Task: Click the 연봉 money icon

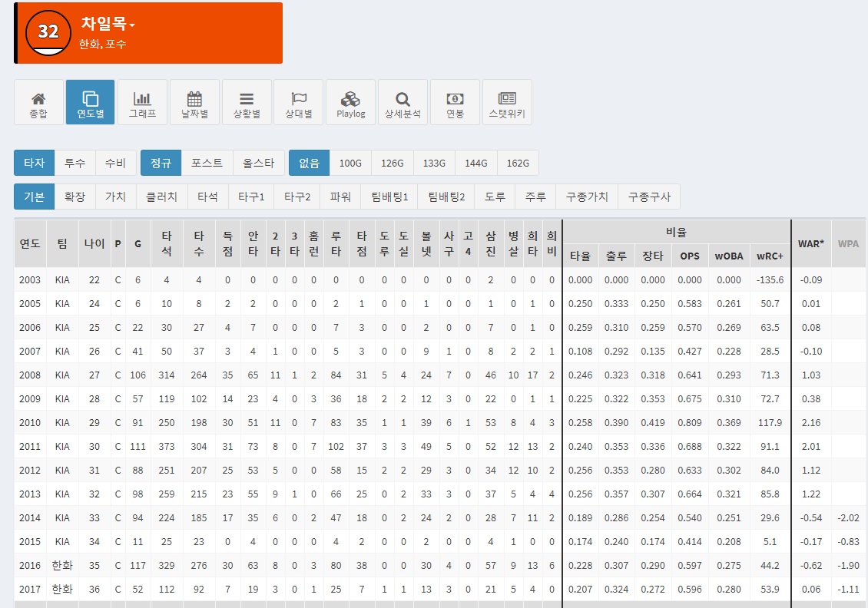Action: [455, 98]
